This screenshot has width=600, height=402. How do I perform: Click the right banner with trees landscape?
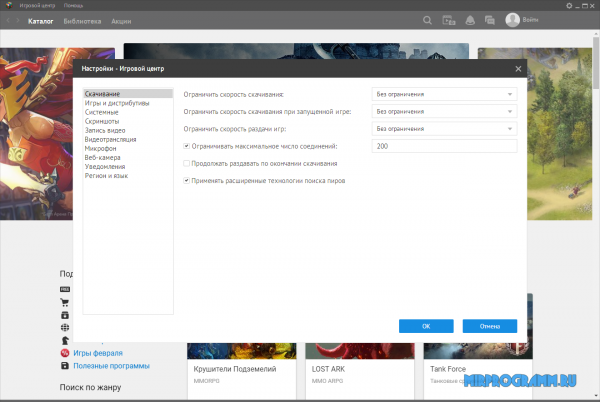[559, 134]
